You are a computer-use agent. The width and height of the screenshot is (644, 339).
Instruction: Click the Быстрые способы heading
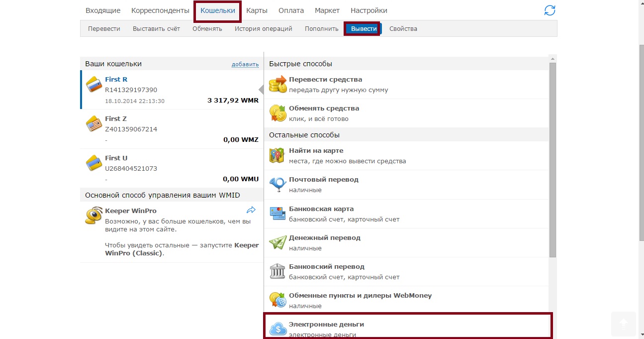point(300,64)
